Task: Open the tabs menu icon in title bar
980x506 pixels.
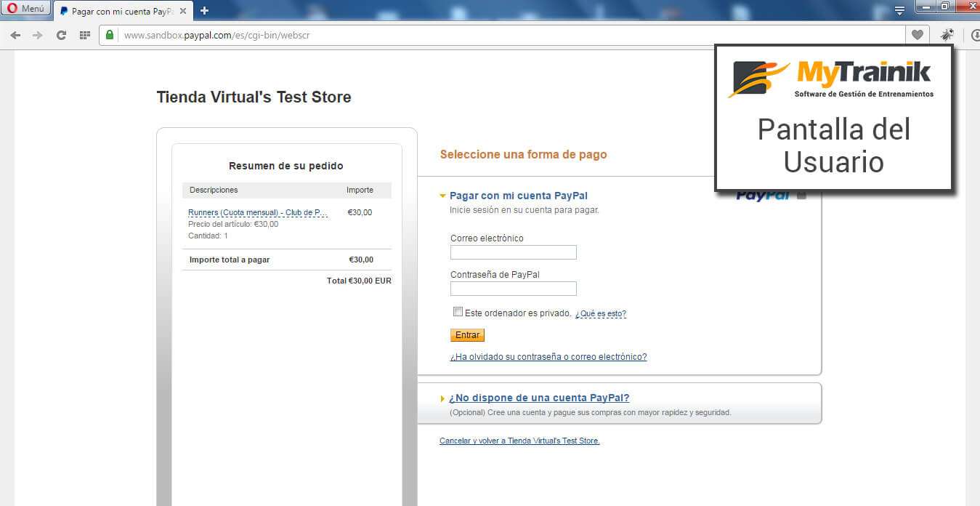Action: click(x=899, y=9)
